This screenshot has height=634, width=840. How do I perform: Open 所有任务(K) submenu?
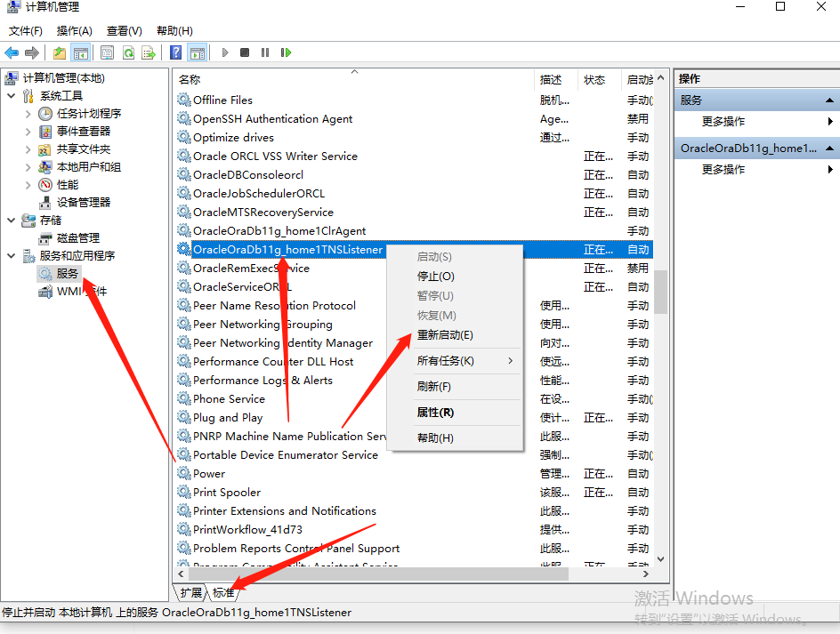point(455,361)
